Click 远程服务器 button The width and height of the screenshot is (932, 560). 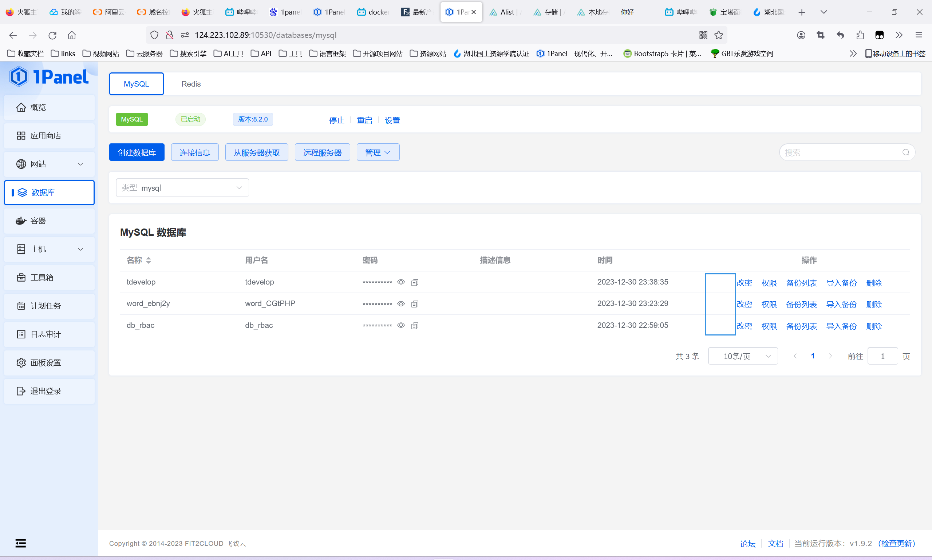tap(322, 152)
